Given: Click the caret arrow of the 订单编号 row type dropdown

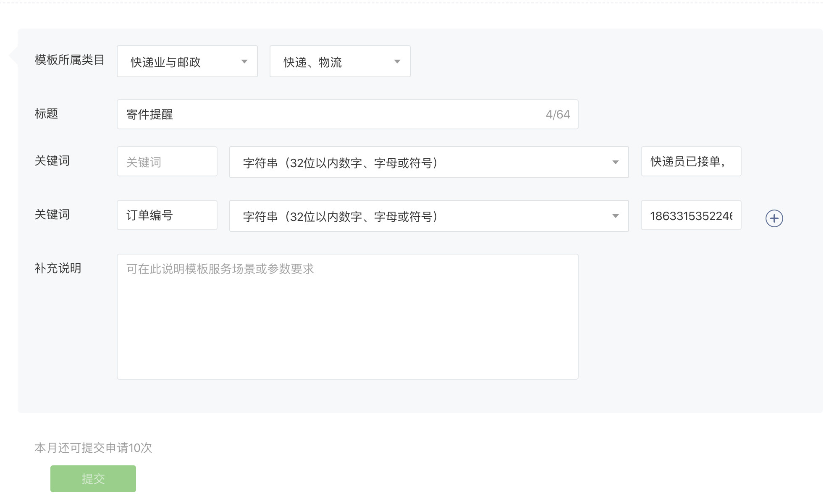Looking at the screenshot, I should pyautogui.click(x=615, y=216).
